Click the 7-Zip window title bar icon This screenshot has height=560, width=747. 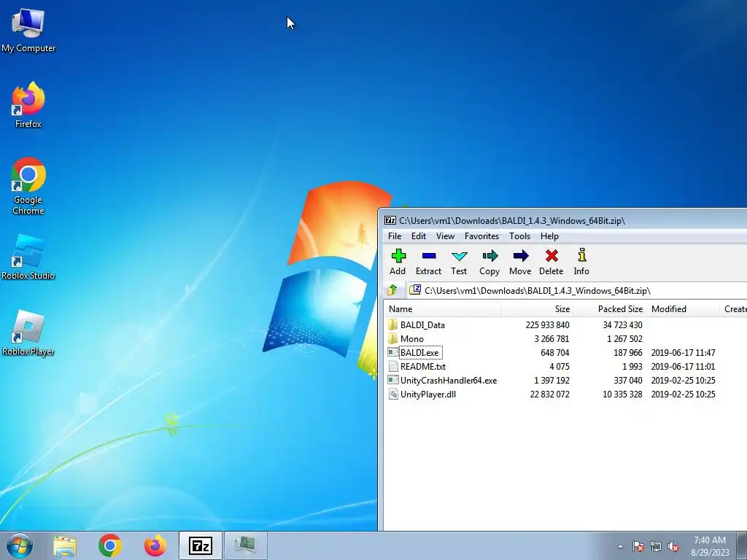click(390, 220)
